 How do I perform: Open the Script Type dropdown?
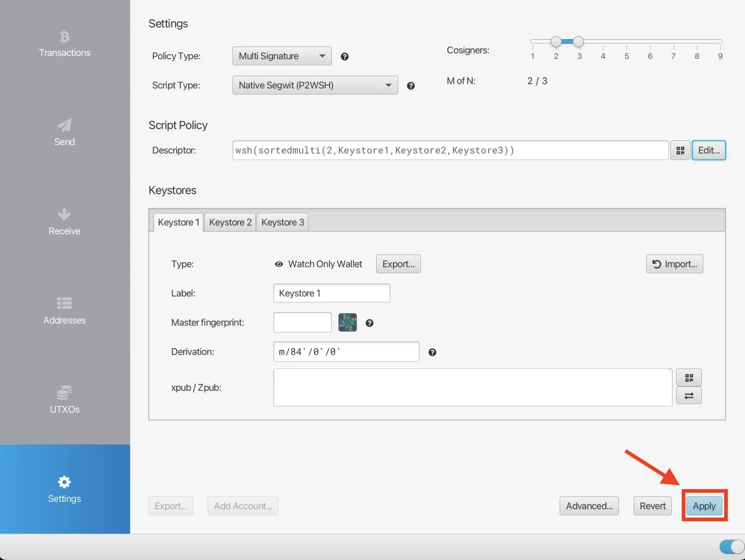point(315,85)
